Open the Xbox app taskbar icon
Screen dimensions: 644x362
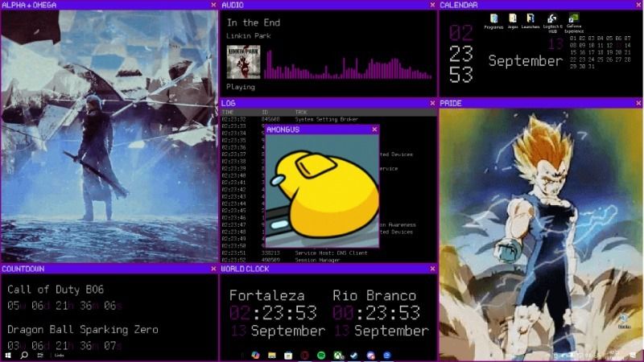click(x=338, y=356)
